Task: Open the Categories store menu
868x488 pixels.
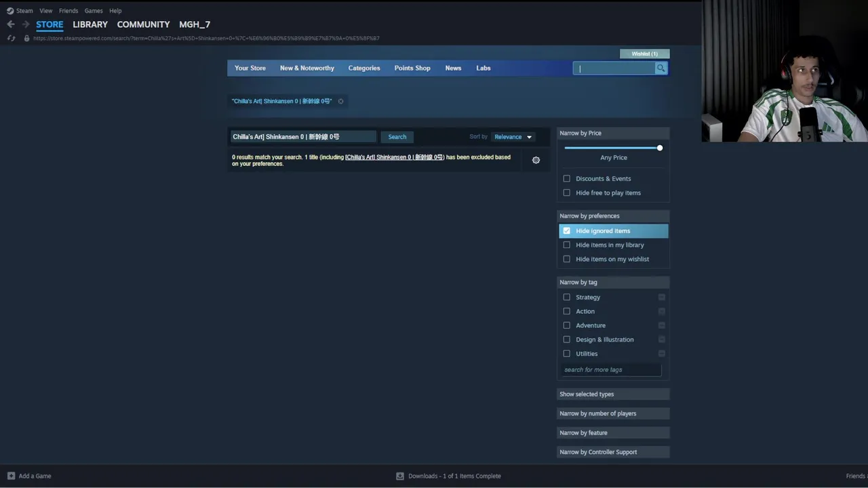Action: (364, 68)
